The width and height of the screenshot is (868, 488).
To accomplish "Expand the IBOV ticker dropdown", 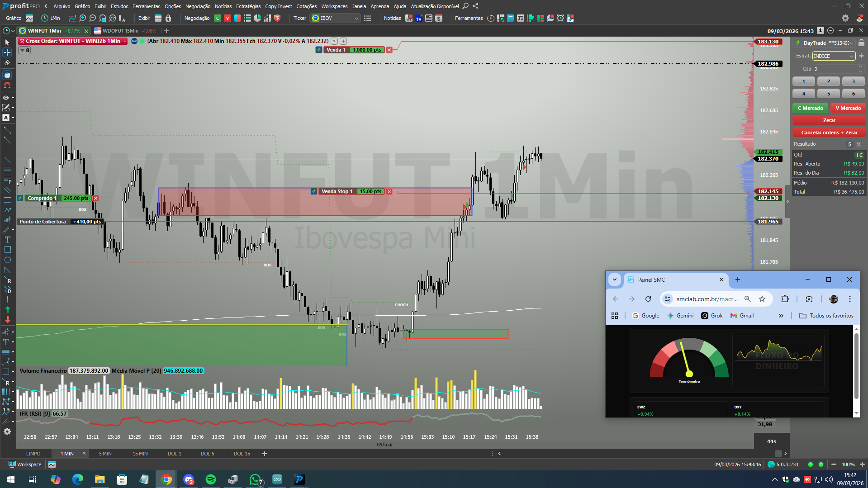I will (356, 18).
